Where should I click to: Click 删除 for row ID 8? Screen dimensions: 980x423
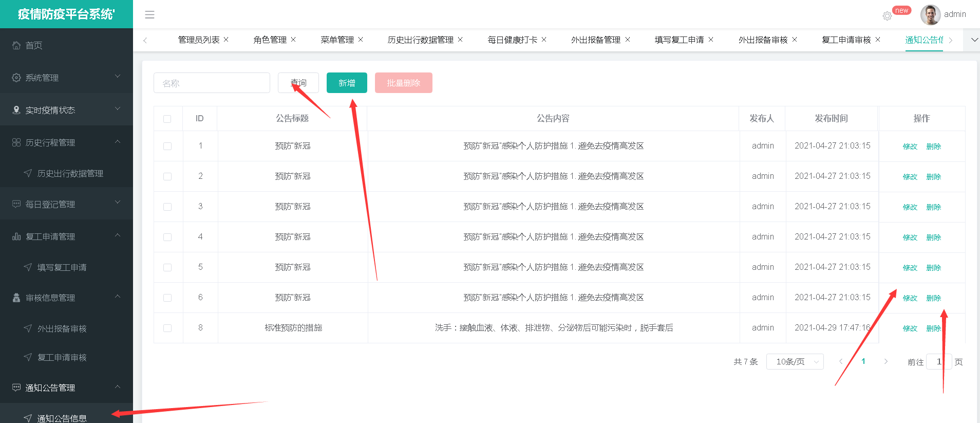click(934, 328)
